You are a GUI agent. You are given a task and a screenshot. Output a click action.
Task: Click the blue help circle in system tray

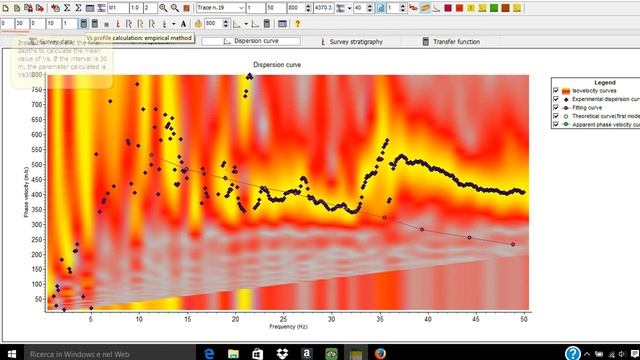(572, 353)
